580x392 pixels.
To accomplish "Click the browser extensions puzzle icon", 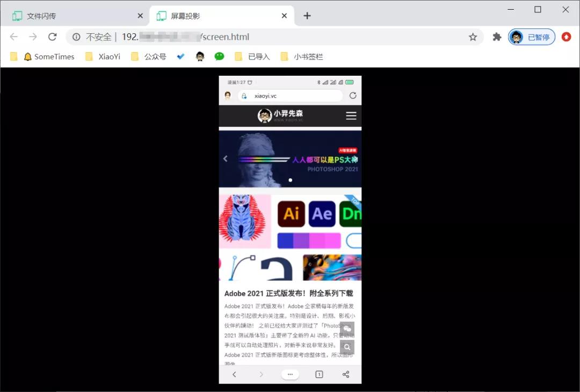I will tap(497, 37).
